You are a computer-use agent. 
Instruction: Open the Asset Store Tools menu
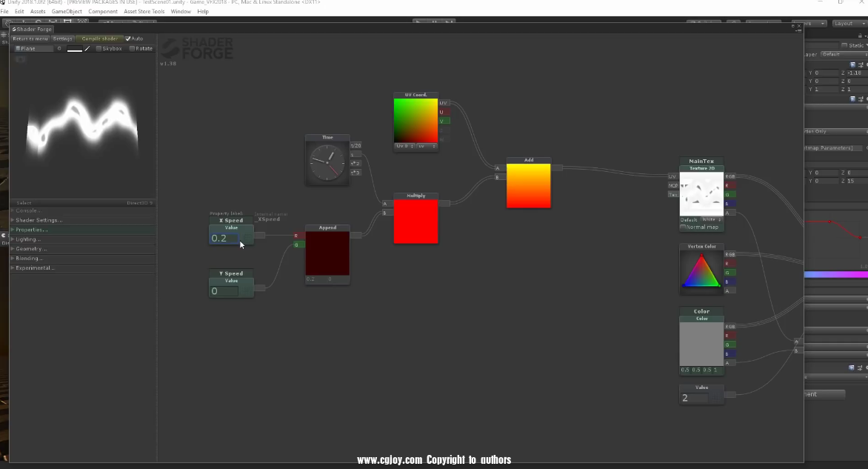pos(144,12)
